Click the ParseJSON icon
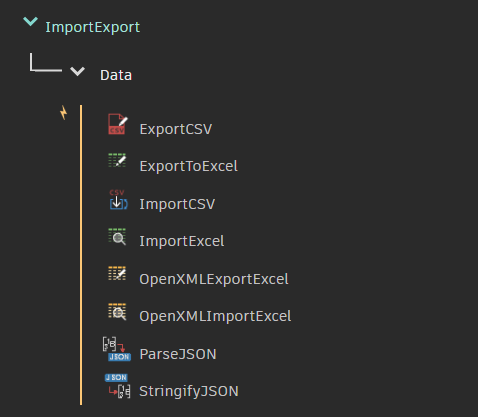Viewport: 478px width, 417px height. [x=117, y=349]
